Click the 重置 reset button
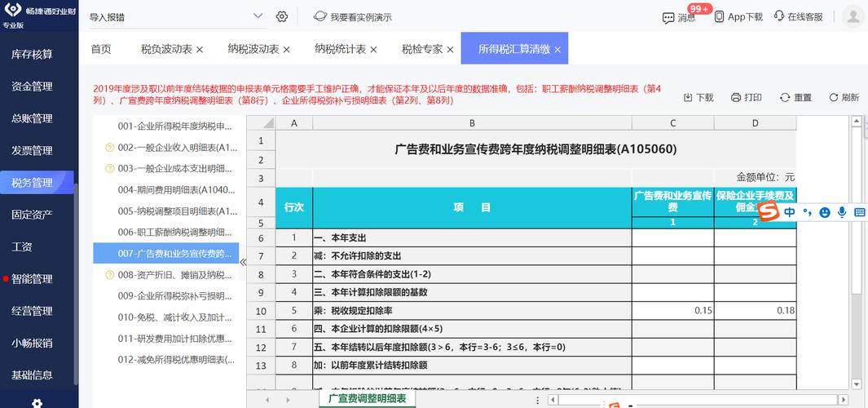Viewport: 868px width, 408px height. 795,98
